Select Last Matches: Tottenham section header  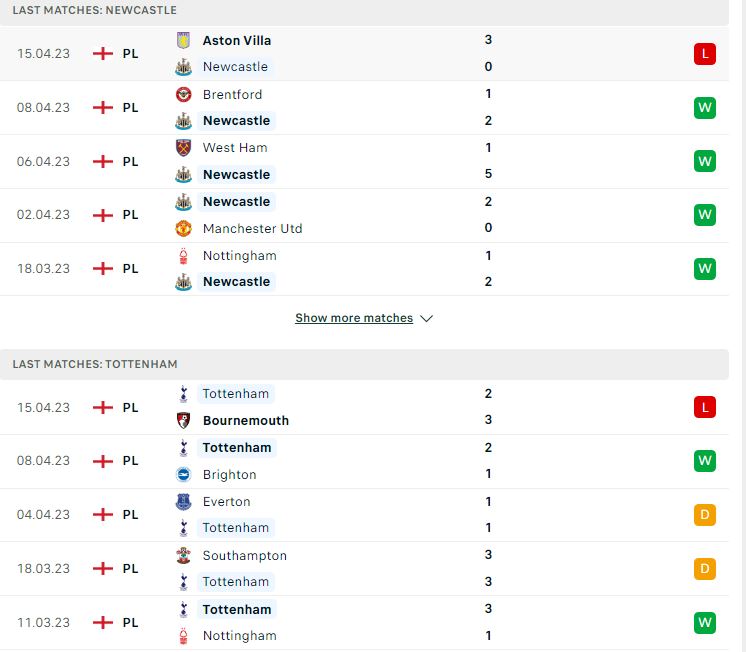[364, 364]
